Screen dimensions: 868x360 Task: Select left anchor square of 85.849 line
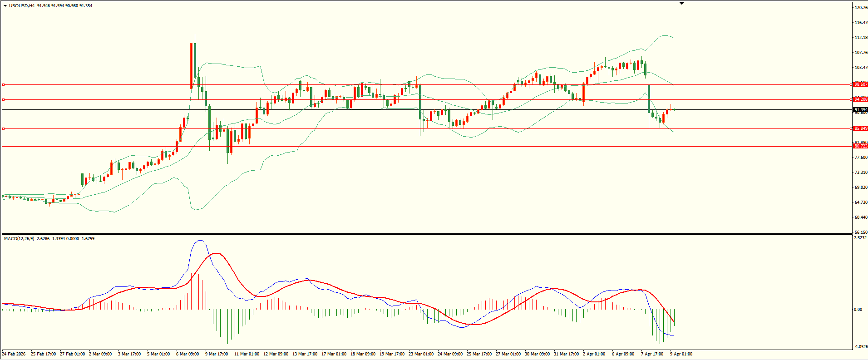4,129
